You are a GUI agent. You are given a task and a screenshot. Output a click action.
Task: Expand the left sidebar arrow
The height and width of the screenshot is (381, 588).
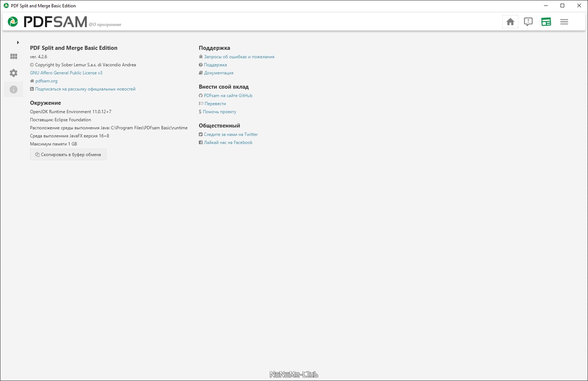18,42
